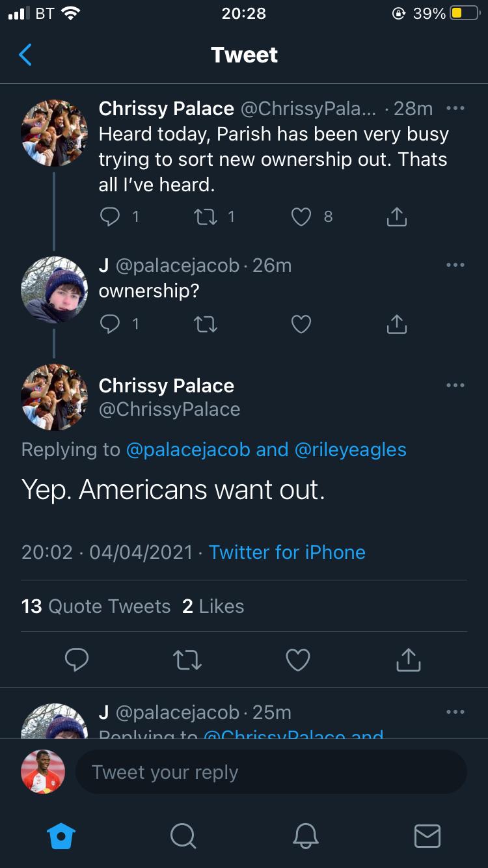
Task: Open the Search tab
Action: 183,835
